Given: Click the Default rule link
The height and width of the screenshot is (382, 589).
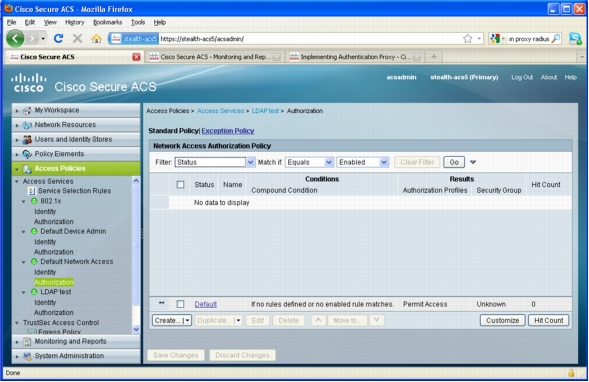Looking at the screenshot, I should 205,304.
